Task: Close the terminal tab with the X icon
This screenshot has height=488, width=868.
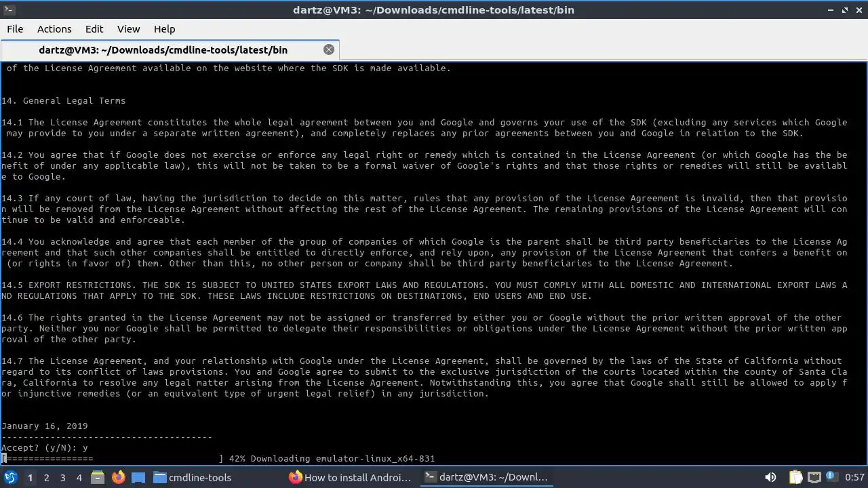Action: (329, 49)
